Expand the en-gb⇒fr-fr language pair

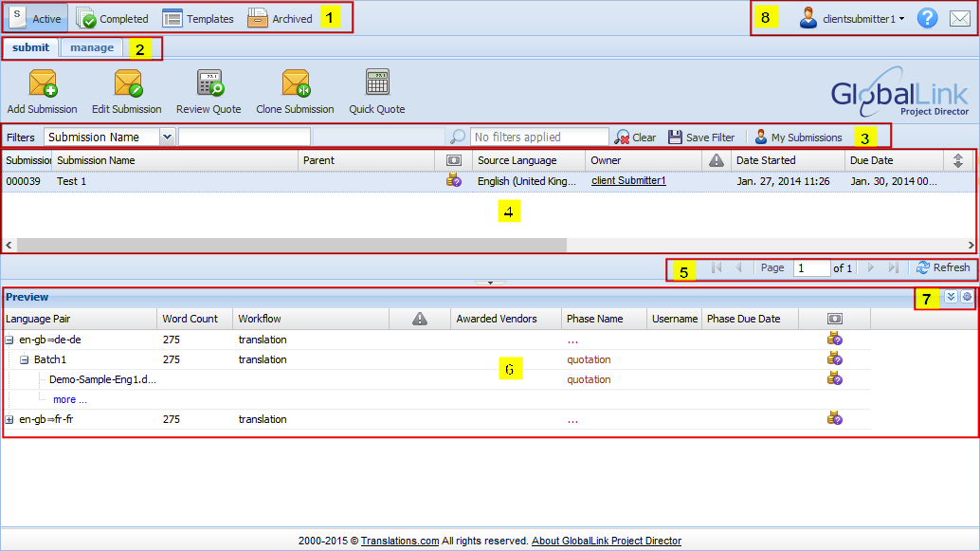(x=9, y=419)
